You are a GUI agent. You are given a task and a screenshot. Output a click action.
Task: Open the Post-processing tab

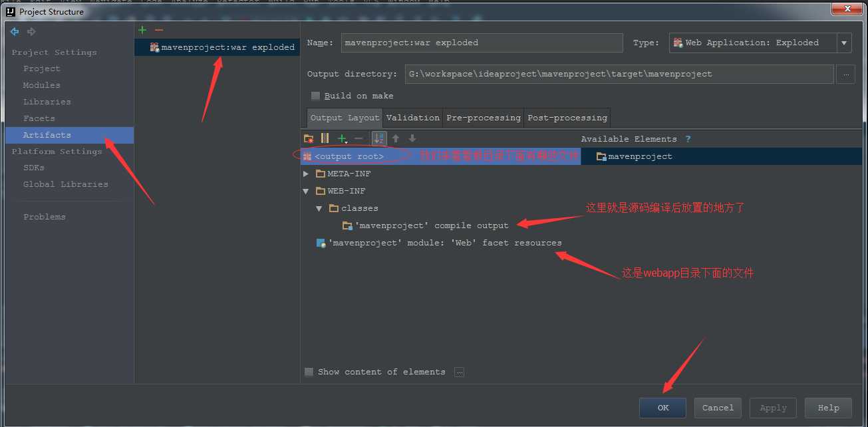567,118
